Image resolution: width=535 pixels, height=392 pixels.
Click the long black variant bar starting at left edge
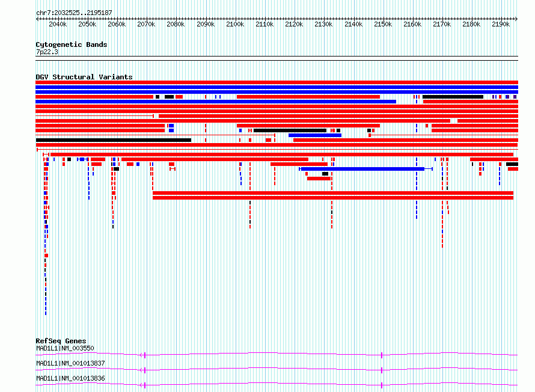[114, 140]
